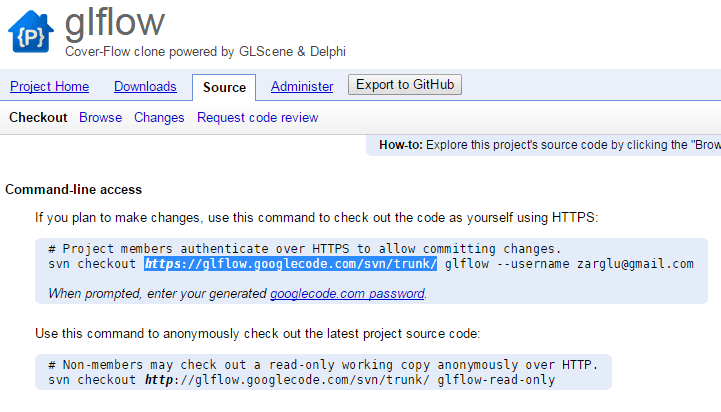Image resolution: width=721 pixels, height=412 pixels.
Task: Select the Checkout sub-navigation item
Action: pyautogui.click(x=38, y=118)
